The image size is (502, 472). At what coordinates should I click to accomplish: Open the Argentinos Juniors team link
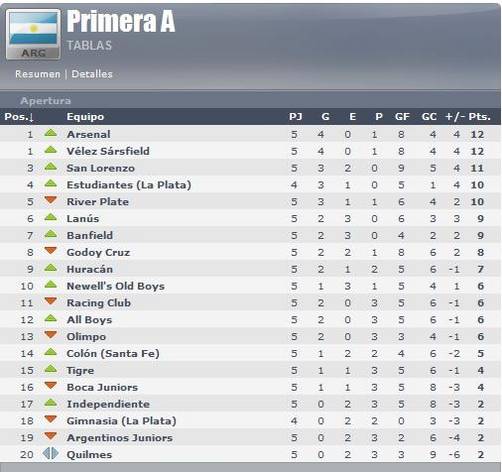(120, 438)
